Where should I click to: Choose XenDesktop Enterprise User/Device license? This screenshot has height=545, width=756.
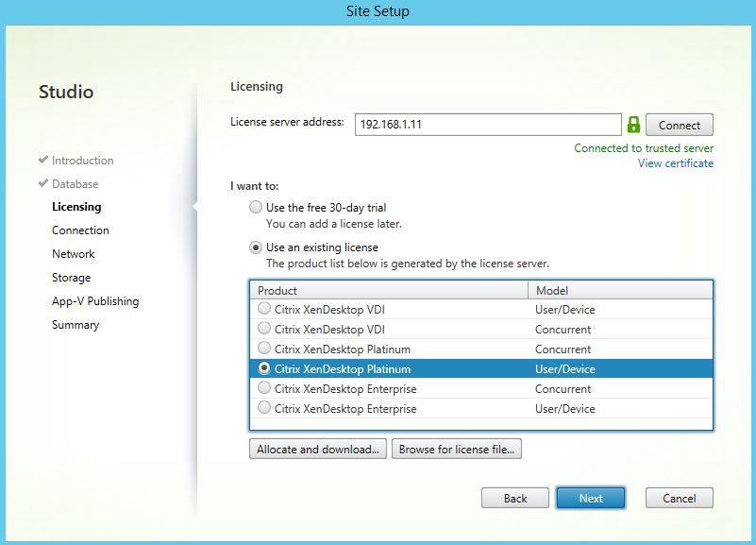coord(264,409)
